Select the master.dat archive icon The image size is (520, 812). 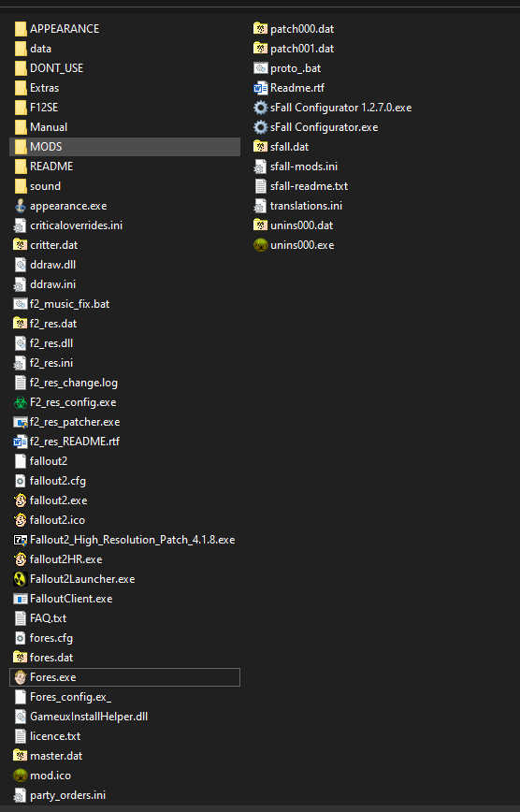click(x=21, y=756)
